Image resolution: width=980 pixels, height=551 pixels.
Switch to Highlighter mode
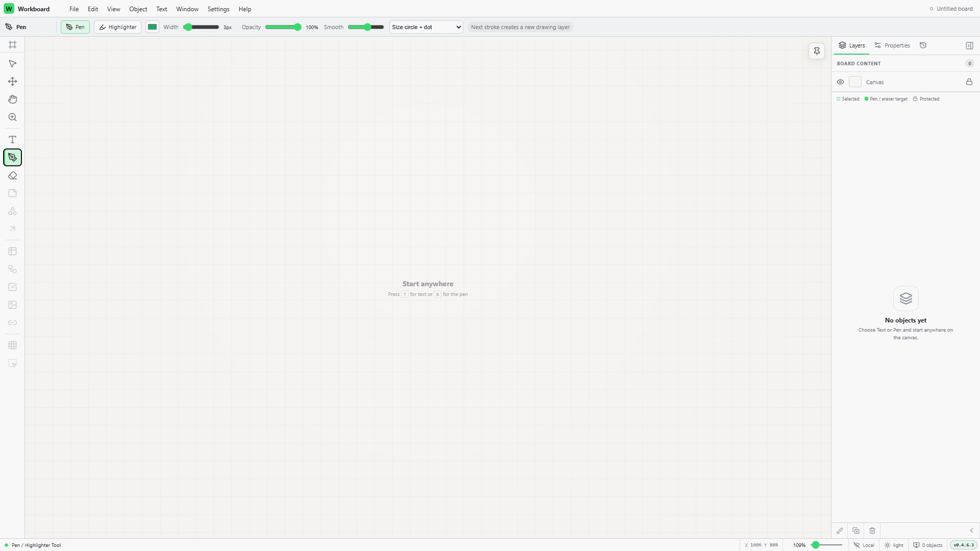click(117, 27)
